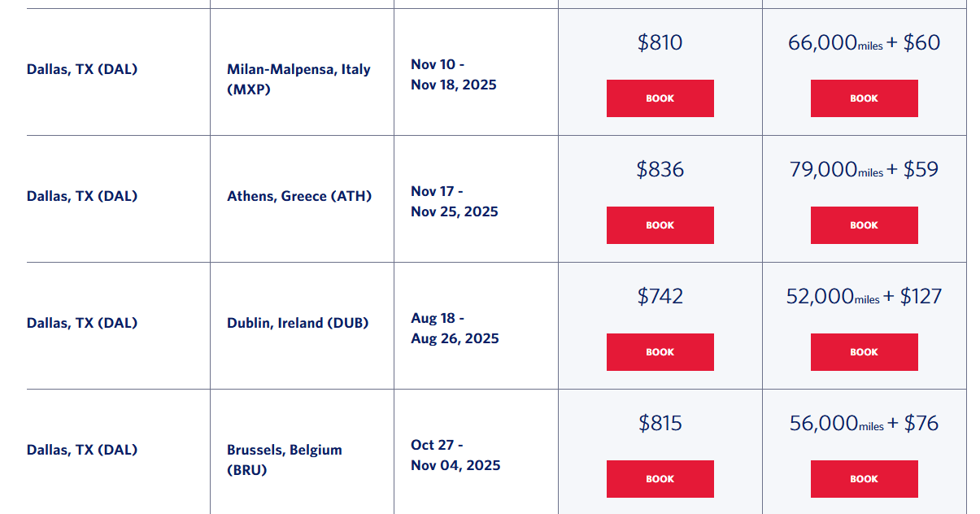Book the 52,000 miles Dublin award fare
Image resolution: width=980 pixels, height=514 pixels.
point(864,351)
